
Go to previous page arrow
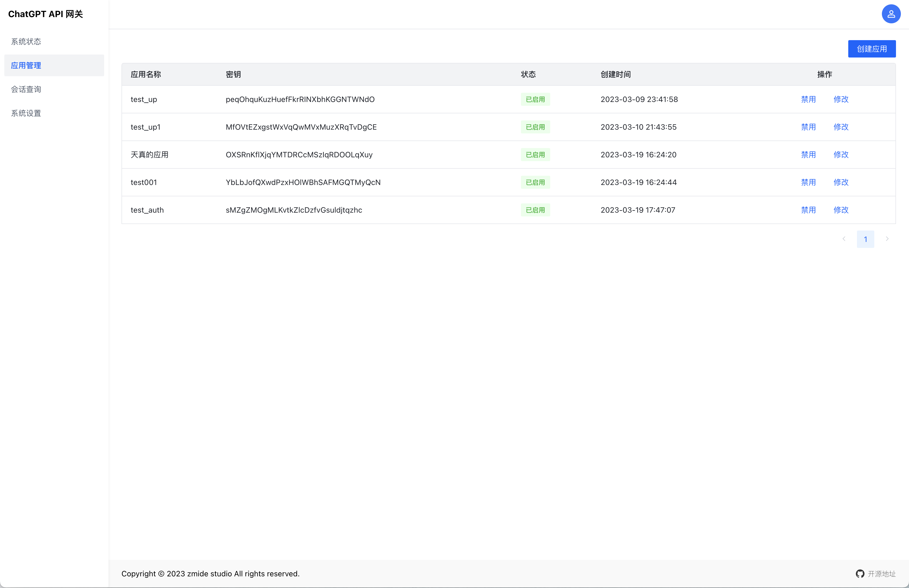844,239
